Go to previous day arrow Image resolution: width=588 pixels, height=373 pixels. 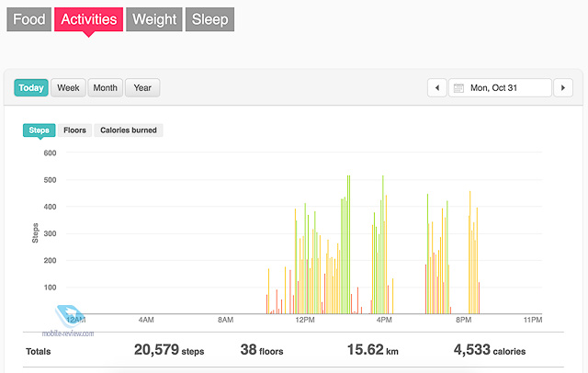(437, 87)
